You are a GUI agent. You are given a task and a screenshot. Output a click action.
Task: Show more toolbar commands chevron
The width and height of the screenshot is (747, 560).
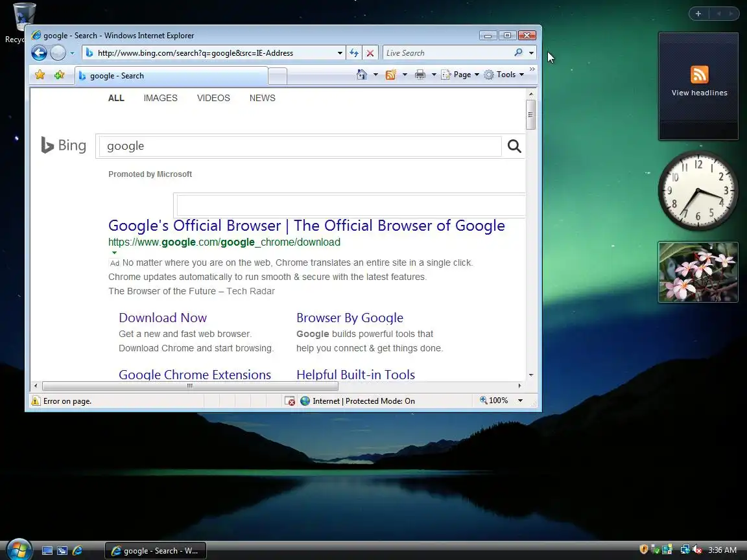[532, 69]
